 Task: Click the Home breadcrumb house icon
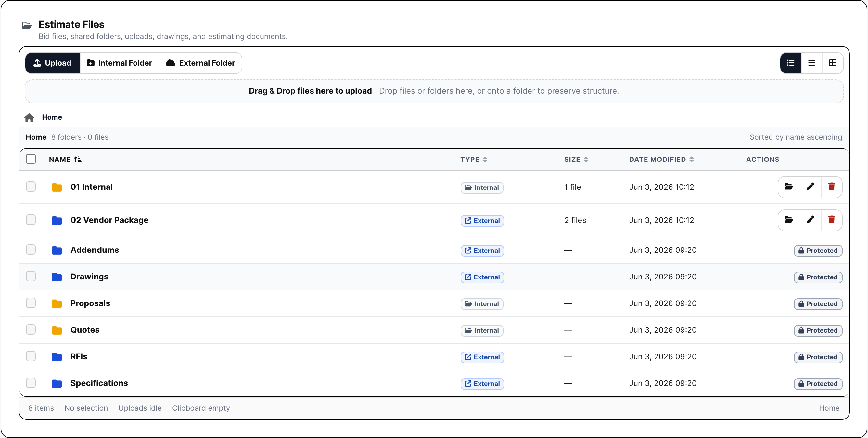[29, 117]
